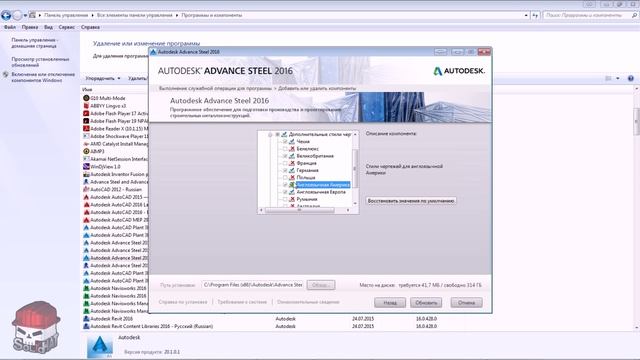The height and width of the screenshot is (360, 640).
Task: Enable the Польша checkbox
Action: pos(285,178)
